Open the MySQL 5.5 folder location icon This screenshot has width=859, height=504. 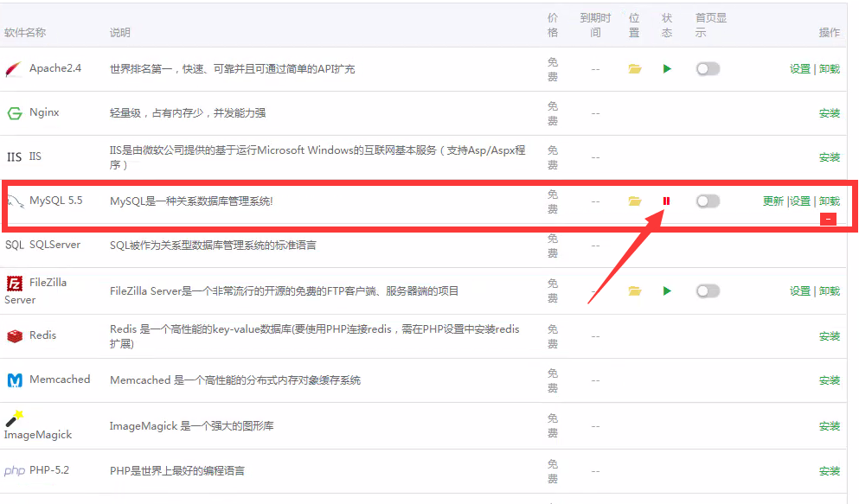click(x=634, y=201)
